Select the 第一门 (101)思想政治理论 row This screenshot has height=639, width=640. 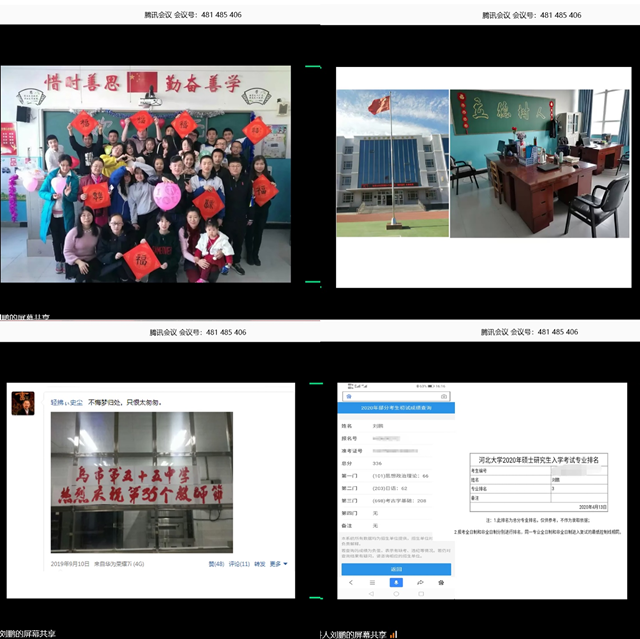pyautogui.click(x=387, y=476)
